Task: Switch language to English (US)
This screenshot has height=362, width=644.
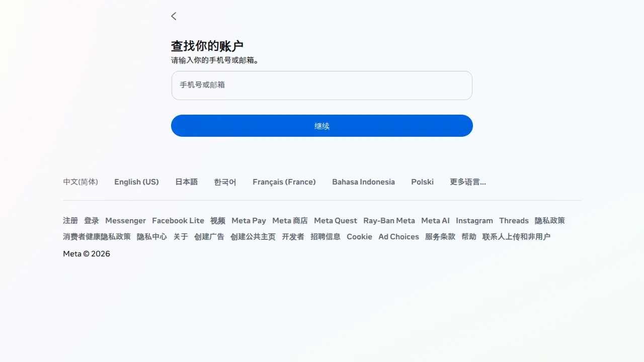Action: tap(136, 182)
